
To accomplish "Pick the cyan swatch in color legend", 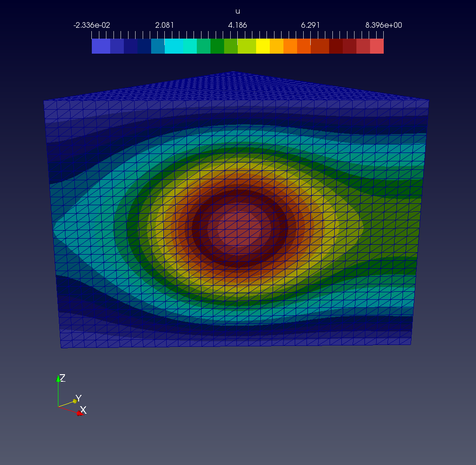I will tap(174, 46).
